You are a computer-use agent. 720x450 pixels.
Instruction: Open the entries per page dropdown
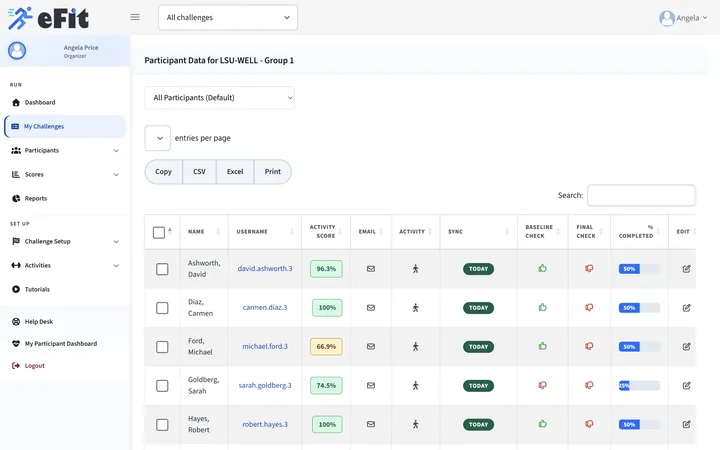pos(158,138)
